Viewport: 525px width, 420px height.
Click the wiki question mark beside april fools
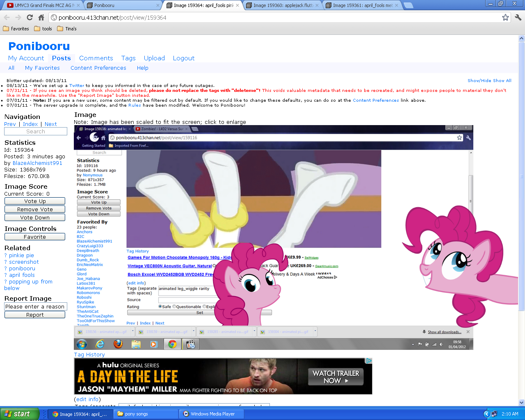click(x=6, y=275)
